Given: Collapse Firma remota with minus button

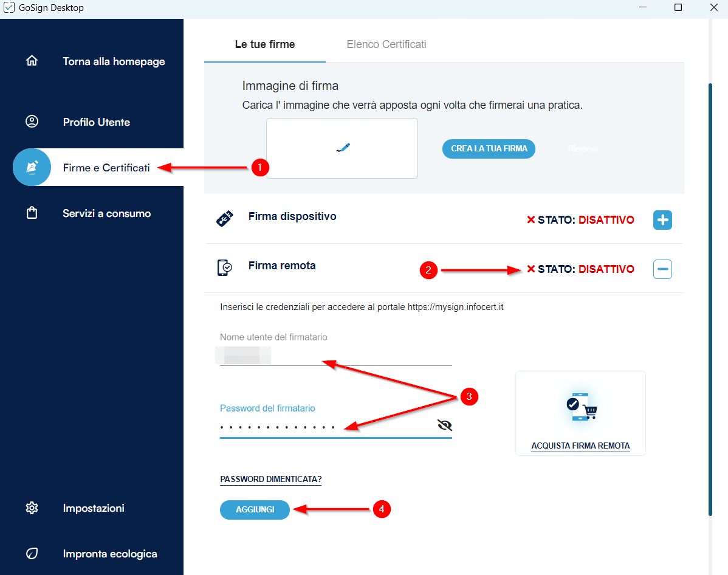Looking at the screenshot, I should point(662,269).
